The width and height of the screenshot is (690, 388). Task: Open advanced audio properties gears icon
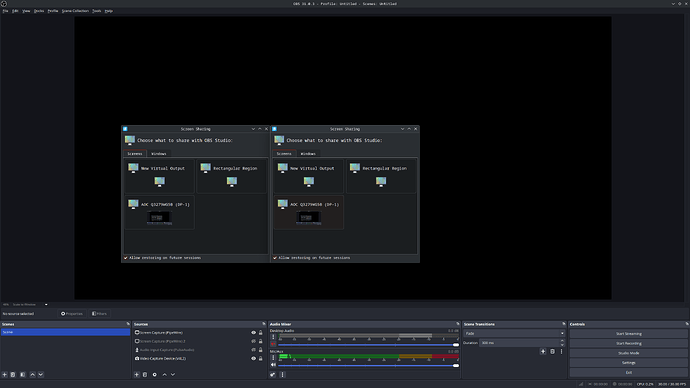[273, 375]
